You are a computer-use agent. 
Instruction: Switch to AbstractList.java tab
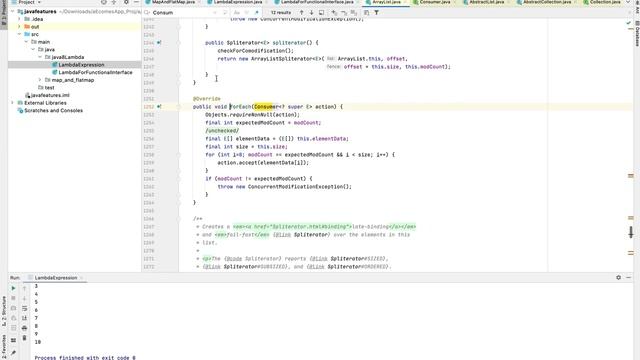tap(486, 2)
